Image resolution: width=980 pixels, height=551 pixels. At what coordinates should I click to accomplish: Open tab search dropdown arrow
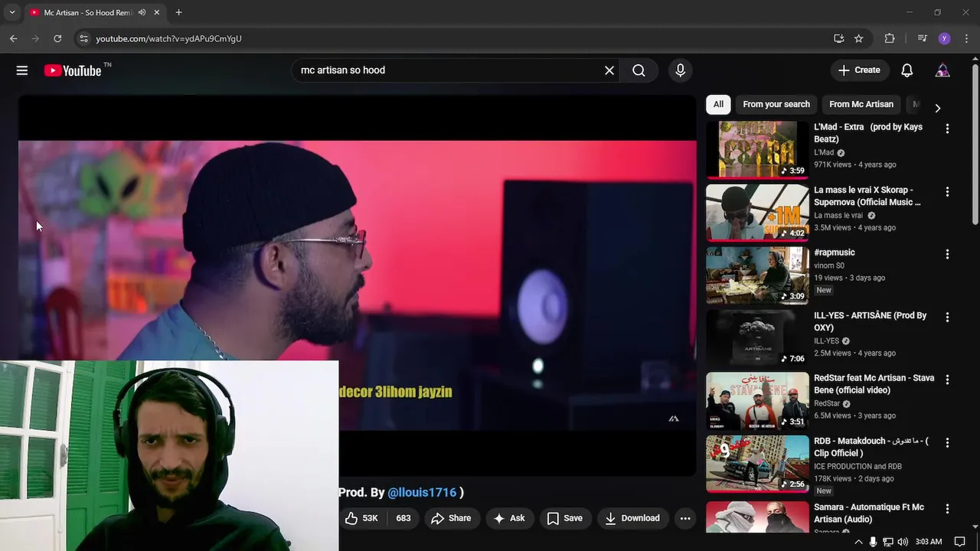[11, 12]
